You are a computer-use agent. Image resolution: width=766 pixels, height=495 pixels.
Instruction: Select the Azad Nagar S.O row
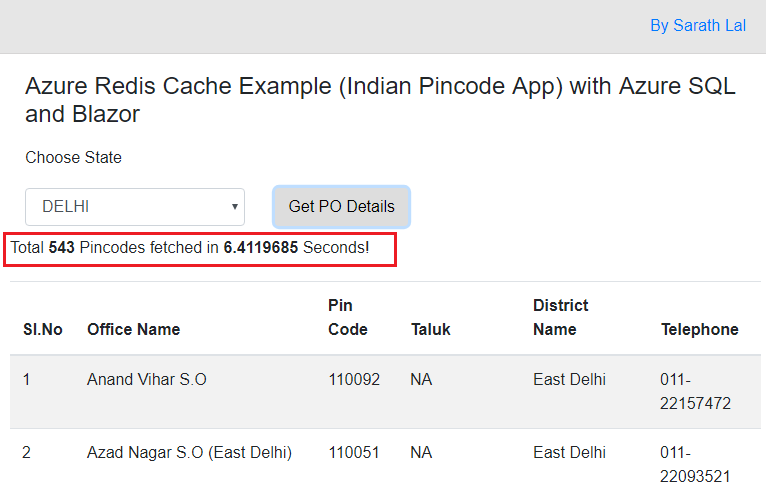tap(189, 453)
